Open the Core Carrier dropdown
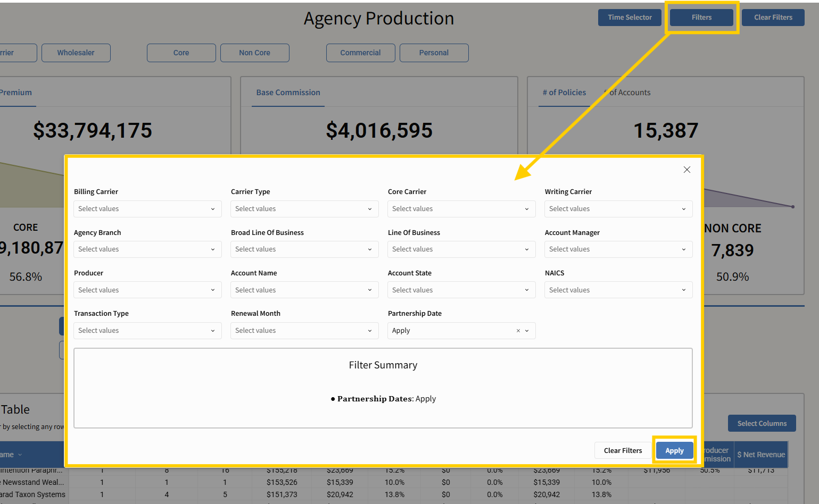 pos(461,209)
